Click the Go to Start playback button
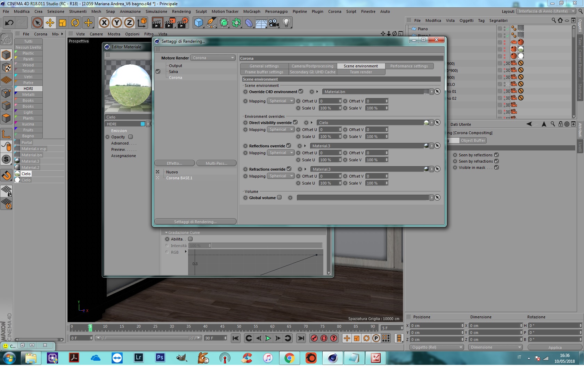The image size is (584, 392). tap(236, 338)
